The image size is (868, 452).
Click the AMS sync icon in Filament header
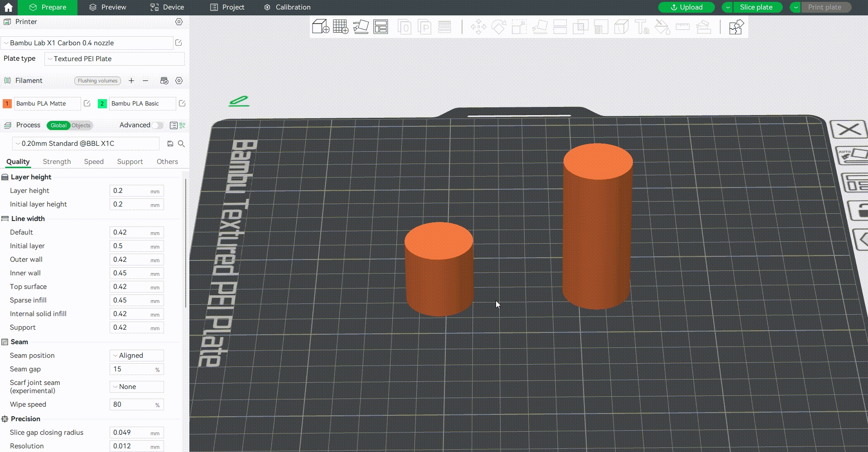[164, 81]
